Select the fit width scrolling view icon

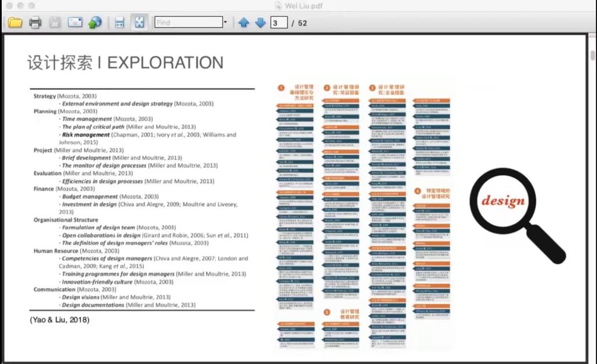tap(120, 23)
